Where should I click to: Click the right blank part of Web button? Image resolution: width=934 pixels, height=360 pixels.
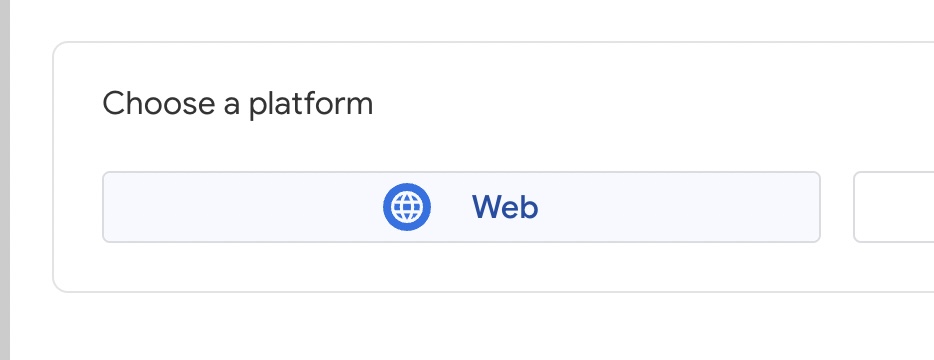[x=679, y=207]
